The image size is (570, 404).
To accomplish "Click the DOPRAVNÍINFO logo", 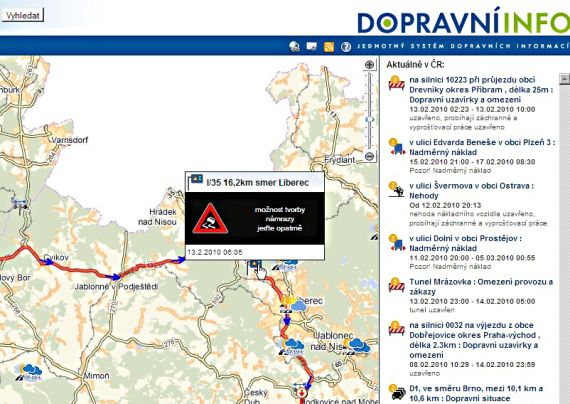I will (463, 21).
